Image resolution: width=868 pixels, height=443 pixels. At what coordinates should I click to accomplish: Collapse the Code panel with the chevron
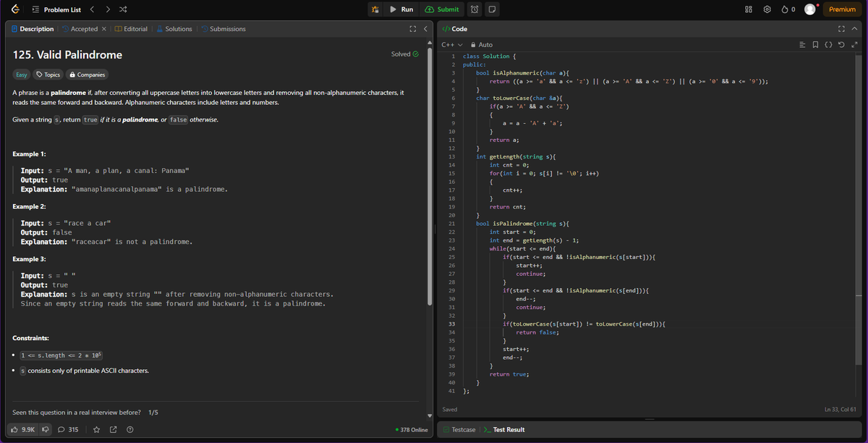[854, 29]
